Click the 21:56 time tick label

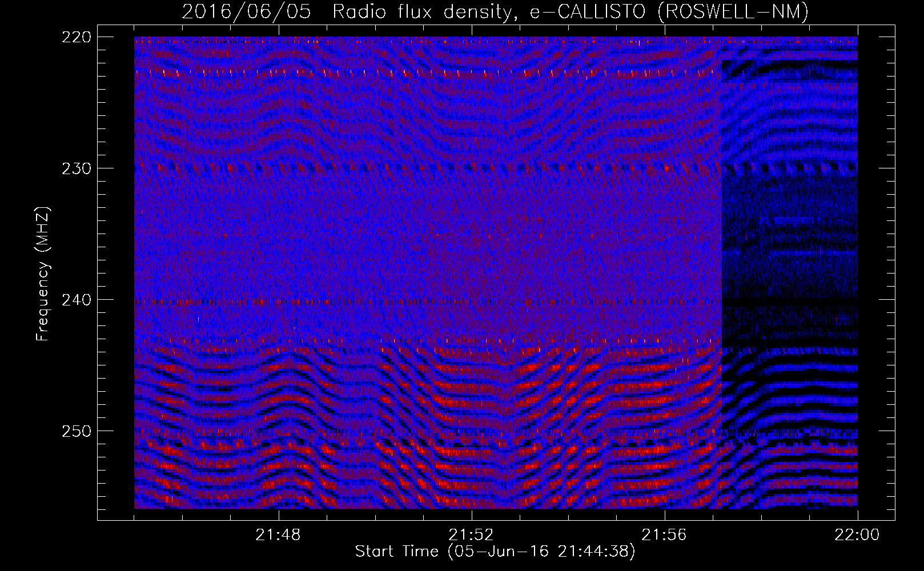(x=665, y=535)
